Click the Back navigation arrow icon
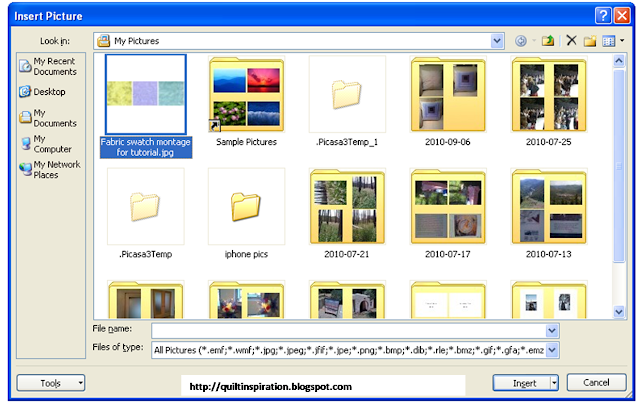Image resolution: width=640 pixels, height=408 pixels. pyautogui.click(x=520, y=41)
